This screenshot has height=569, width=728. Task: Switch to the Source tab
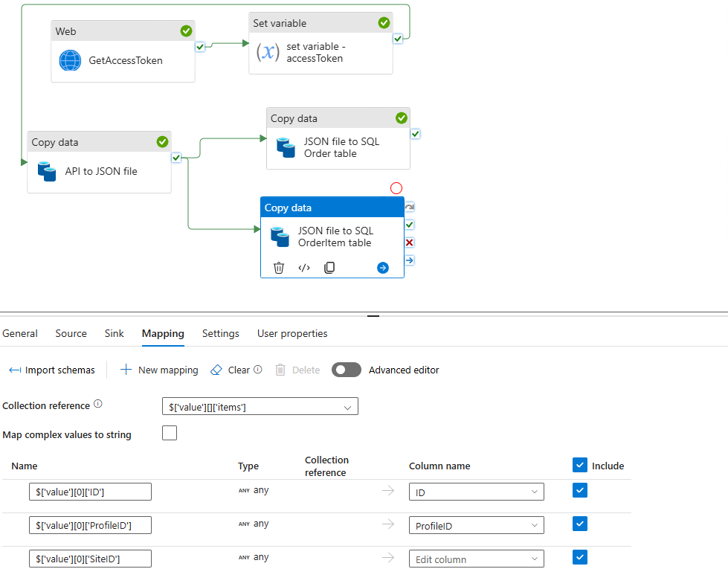click(x=71, y=333)
